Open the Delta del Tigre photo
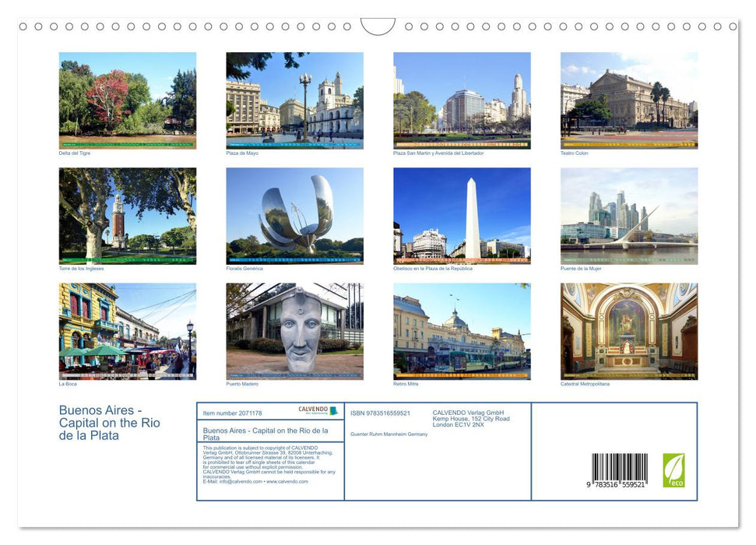This screenshot has width=756, height=545. coord(128,100)
